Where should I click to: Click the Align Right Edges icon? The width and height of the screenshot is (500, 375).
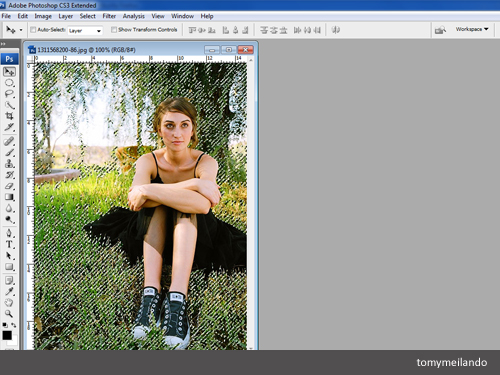point(245,30)
